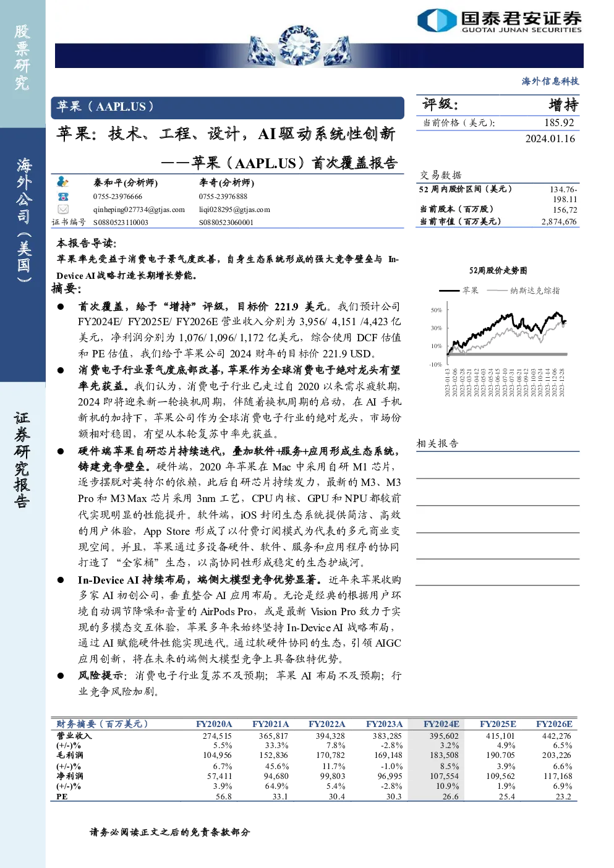
Task: Click the email envelope icon
Action: coord(63,209)
